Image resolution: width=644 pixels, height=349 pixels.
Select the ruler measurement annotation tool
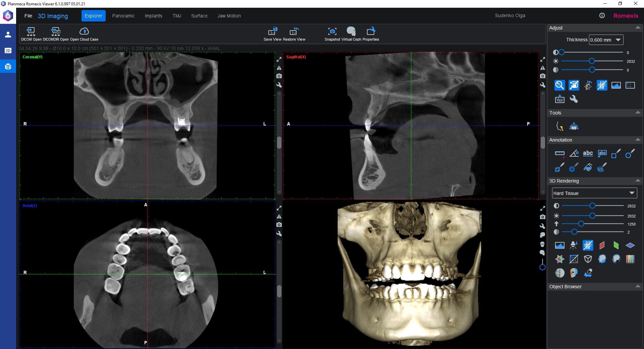[559, 154]
